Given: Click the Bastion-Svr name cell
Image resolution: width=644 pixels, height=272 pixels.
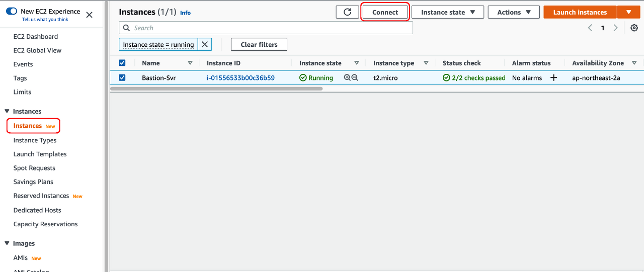Looking at the screenshot, I should 158,78.
